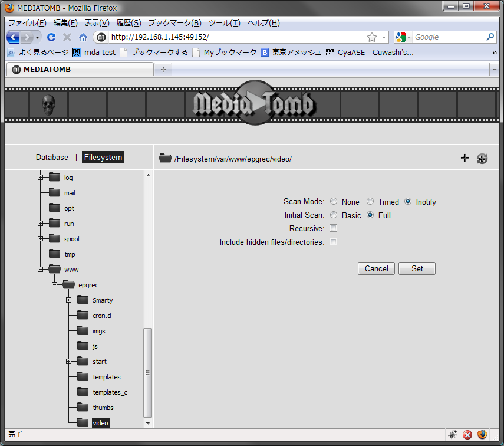
Task: Select the Full initial scan option
Action: [x=370, y=215]
